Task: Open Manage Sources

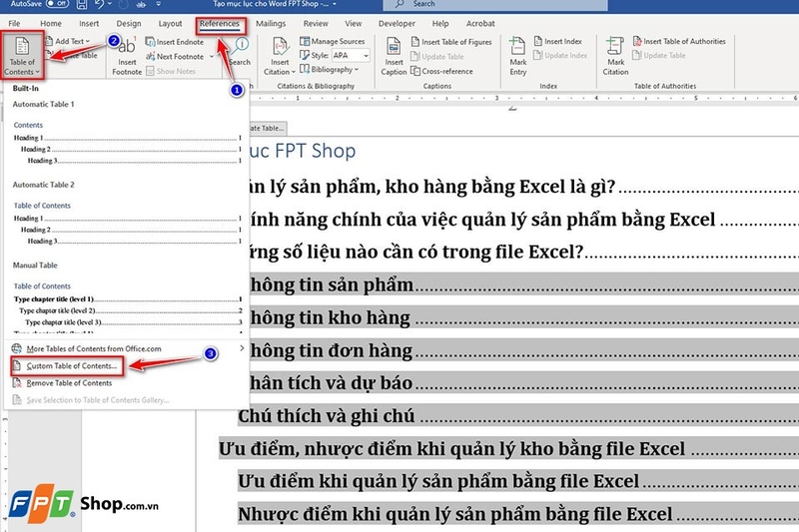Action: click(333, 41)
